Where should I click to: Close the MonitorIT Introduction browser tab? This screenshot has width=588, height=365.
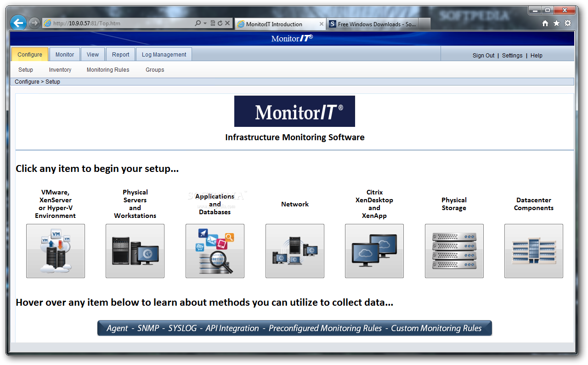pyautogui.click(x=322, y=24)
